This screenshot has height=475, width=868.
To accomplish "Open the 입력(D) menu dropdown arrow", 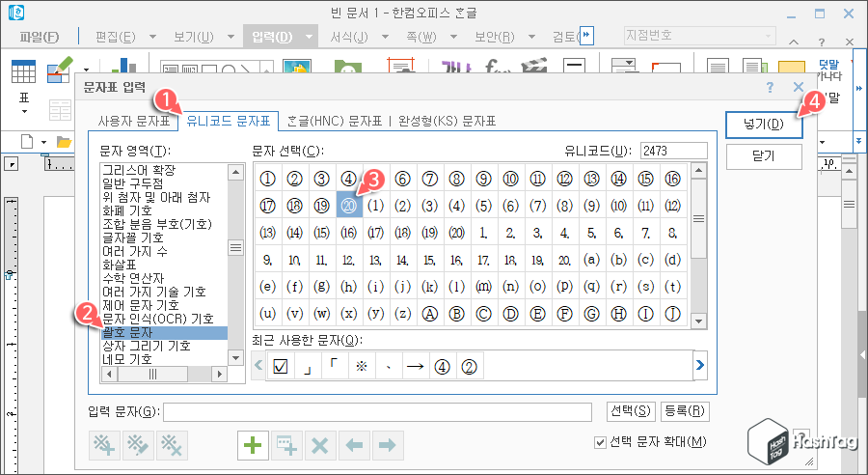I will pos(309,37).
